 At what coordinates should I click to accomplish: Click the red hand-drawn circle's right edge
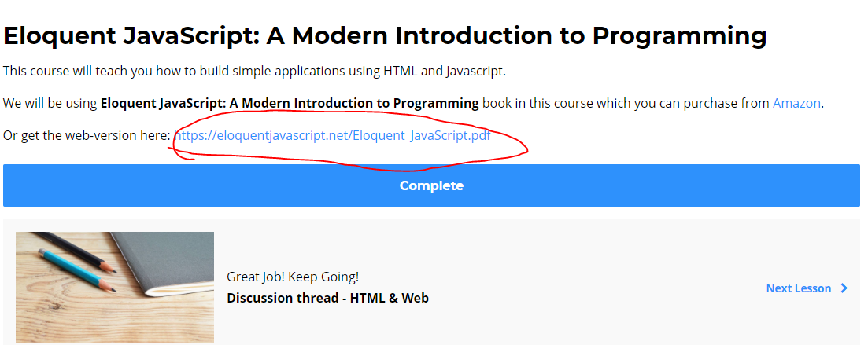click(526, 149)
